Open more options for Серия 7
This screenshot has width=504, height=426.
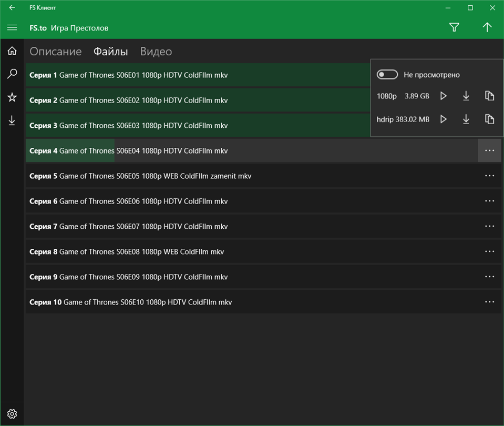(x=489, y=226)
